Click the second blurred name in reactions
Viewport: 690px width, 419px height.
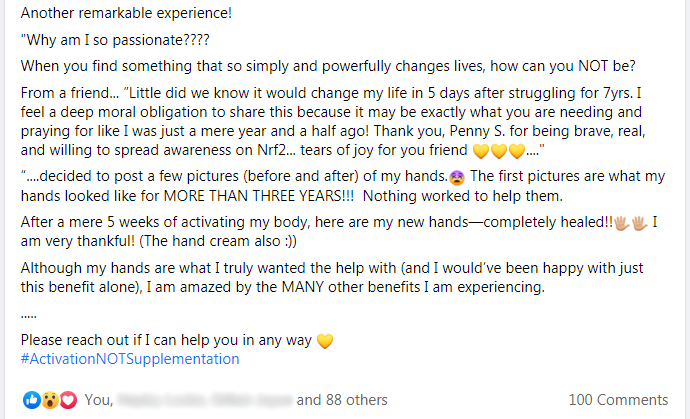point(251,400)
